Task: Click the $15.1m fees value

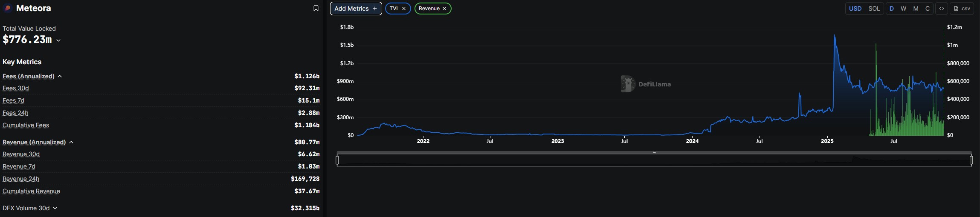Action: (x=309, y=100)
